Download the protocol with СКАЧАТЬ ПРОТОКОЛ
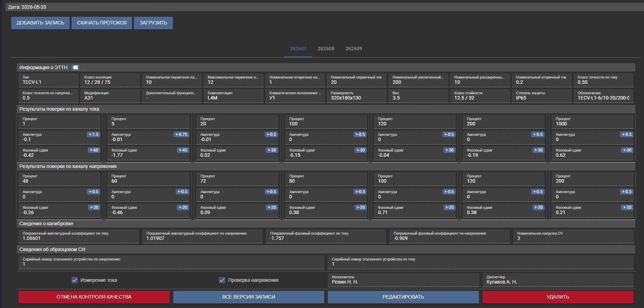The width and height of the screenshot is (644, 308). [102, 23]
